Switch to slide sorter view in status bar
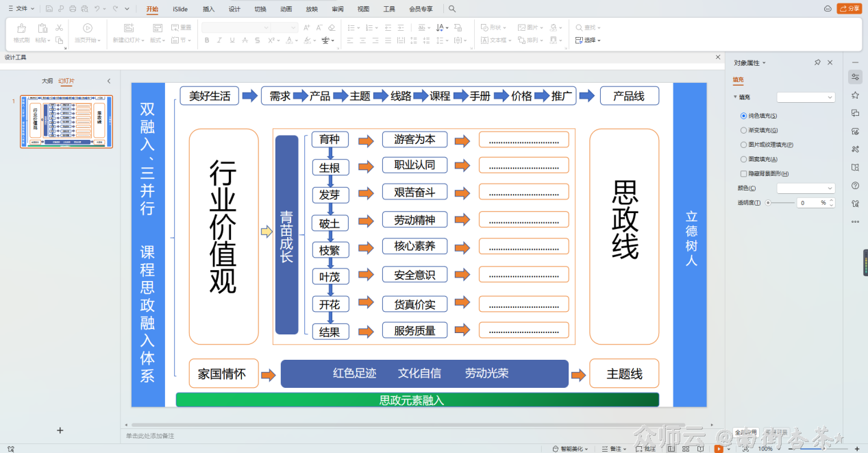 [x=684, y=448]
